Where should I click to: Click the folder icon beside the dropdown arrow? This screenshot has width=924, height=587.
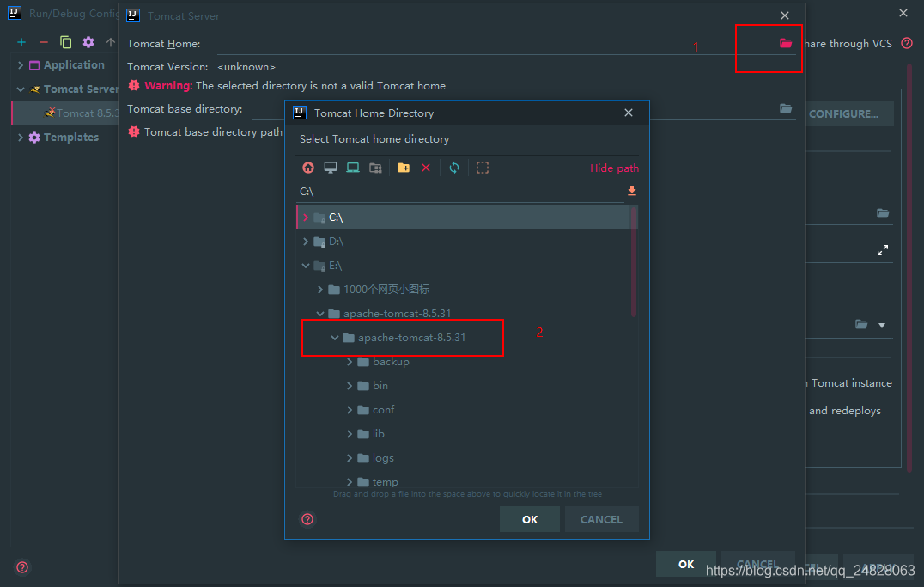click(861, 325)
